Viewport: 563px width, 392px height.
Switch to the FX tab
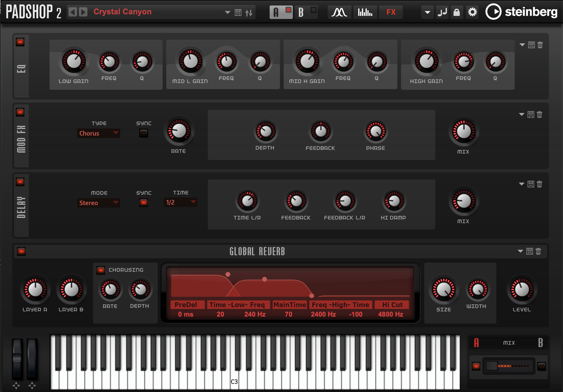point(391,12)
